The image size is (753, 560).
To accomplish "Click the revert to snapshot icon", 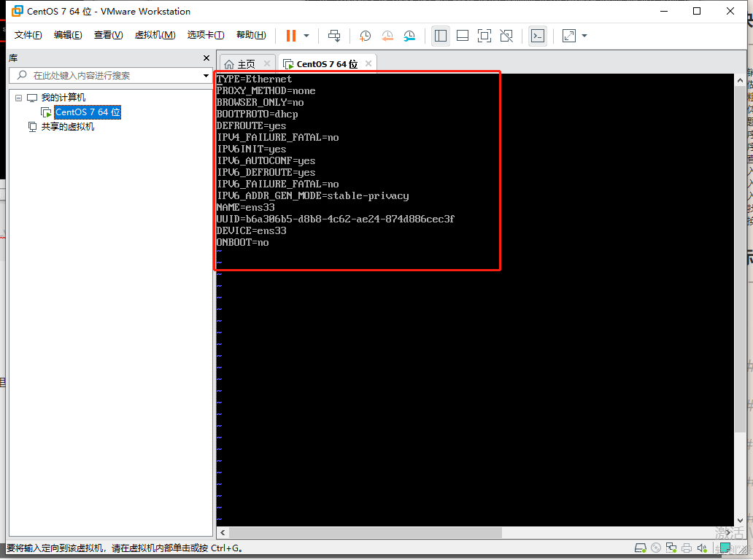I will 387,36.
